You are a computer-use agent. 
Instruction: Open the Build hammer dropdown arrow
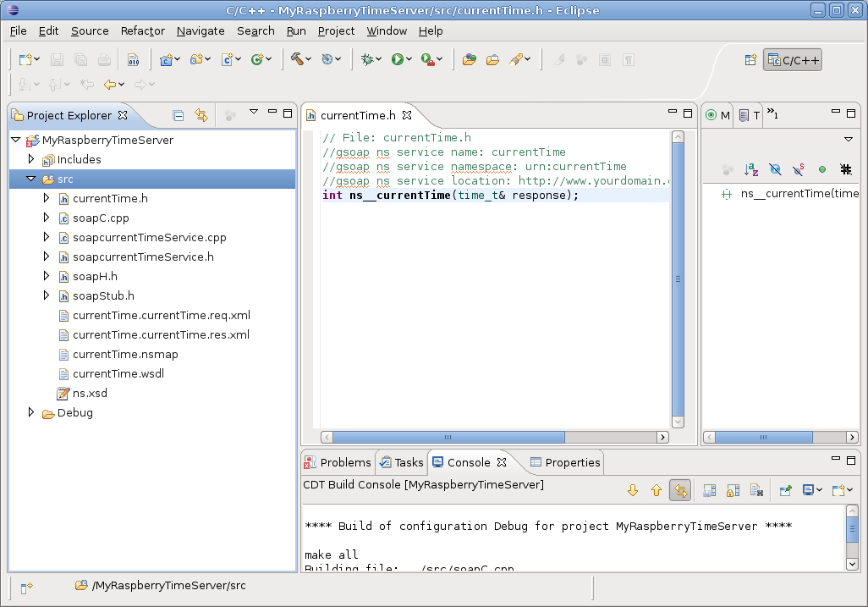308,59
